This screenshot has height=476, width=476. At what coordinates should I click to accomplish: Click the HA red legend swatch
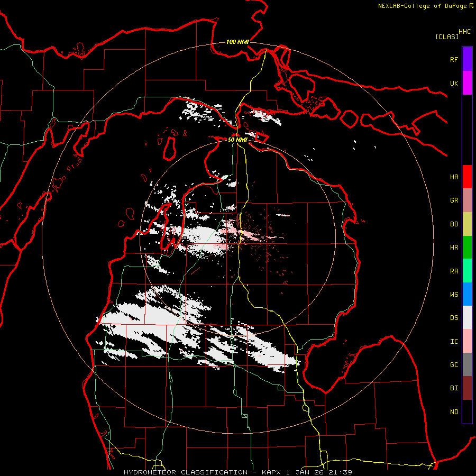point(467,177)
